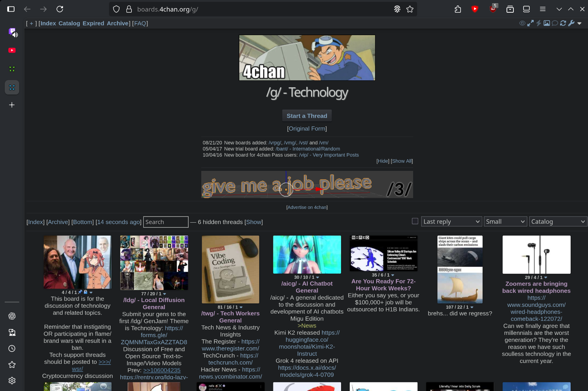Toggle the browser sidebar panel icon
Viewport: 588px width, 391px height.
[x=11, y=9]
